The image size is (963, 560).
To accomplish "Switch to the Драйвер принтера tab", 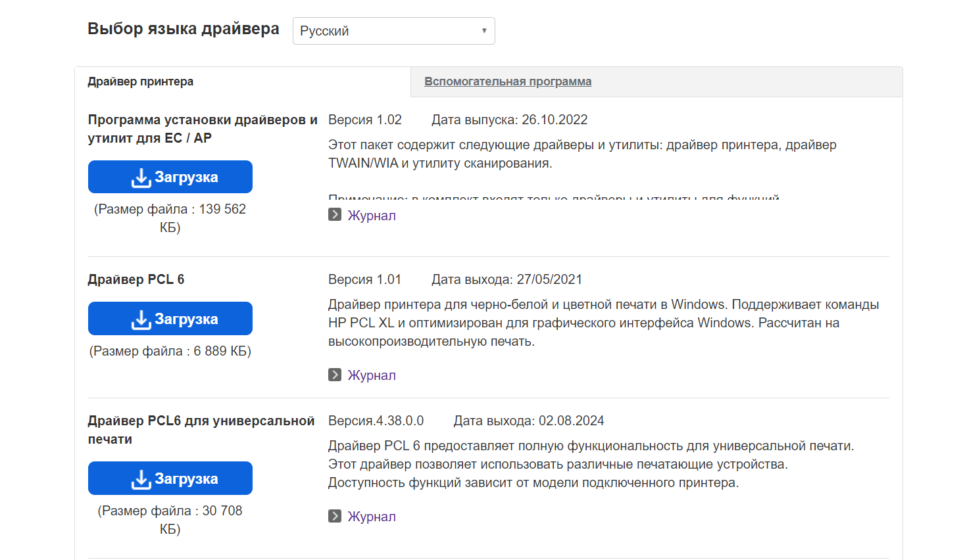I will 141,82.
